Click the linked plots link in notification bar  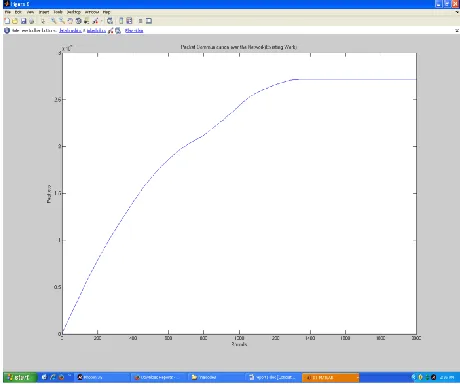pyautogui.click(x=96, y=31)
